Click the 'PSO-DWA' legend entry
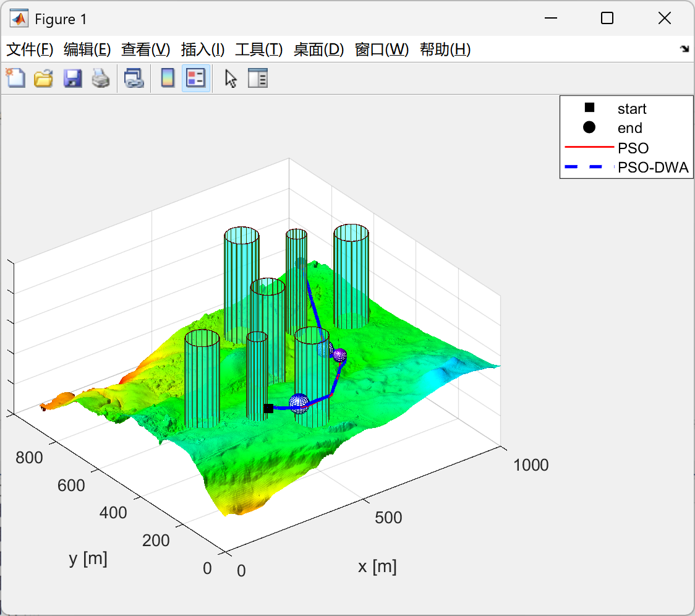 click(x=626, y=167)
